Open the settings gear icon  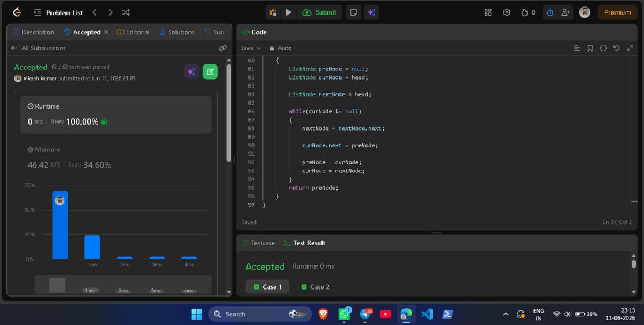point(507,12)
